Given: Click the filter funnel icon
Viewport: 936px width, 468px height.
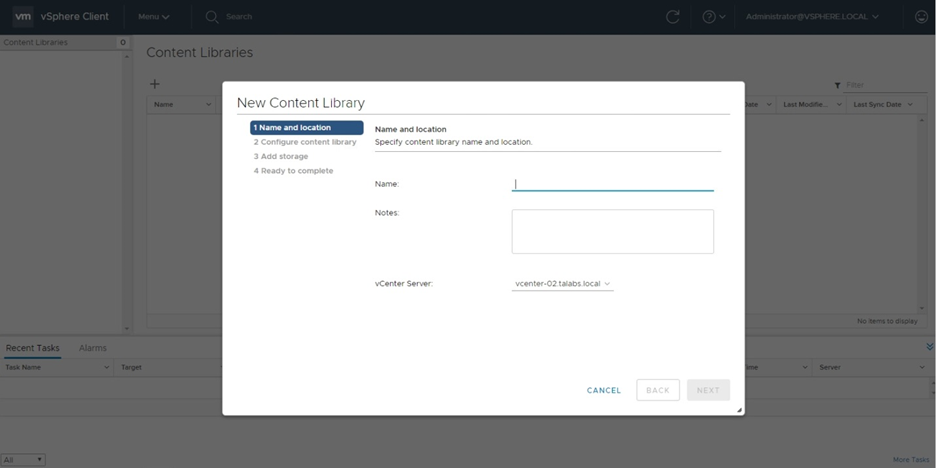Looking at the screenshot, I should [x=838, y=85].
